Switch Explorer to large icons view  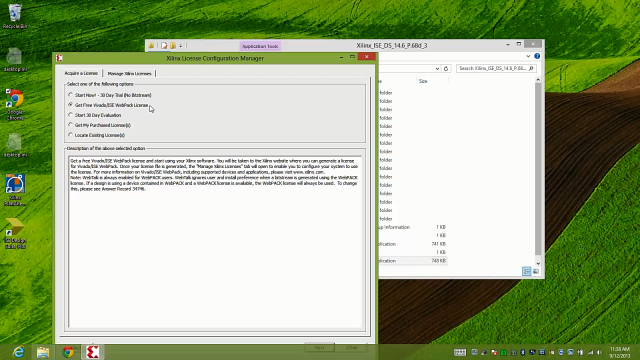(536, 271)
